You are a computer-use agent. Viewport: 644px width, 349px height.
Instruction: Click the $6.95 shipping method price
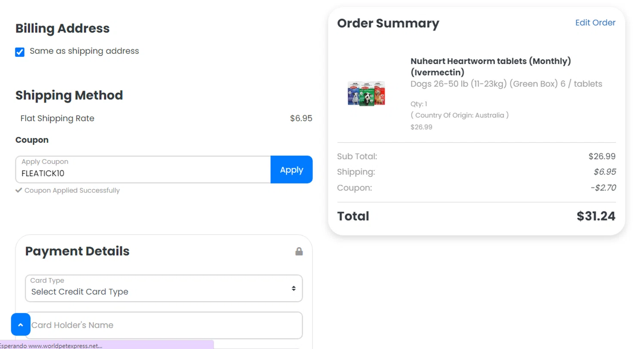[x=301, y=118]
